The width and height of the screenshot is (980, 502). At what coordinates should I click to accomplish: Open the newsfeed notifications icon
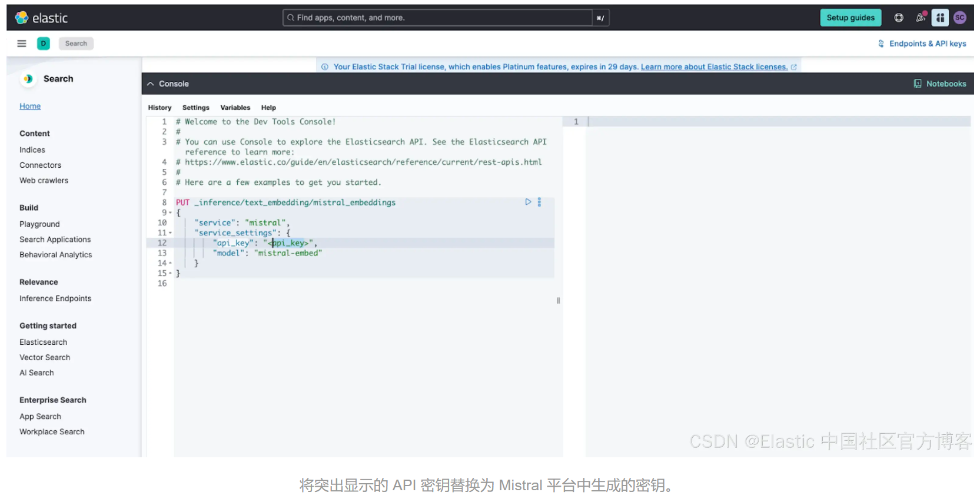921,18
